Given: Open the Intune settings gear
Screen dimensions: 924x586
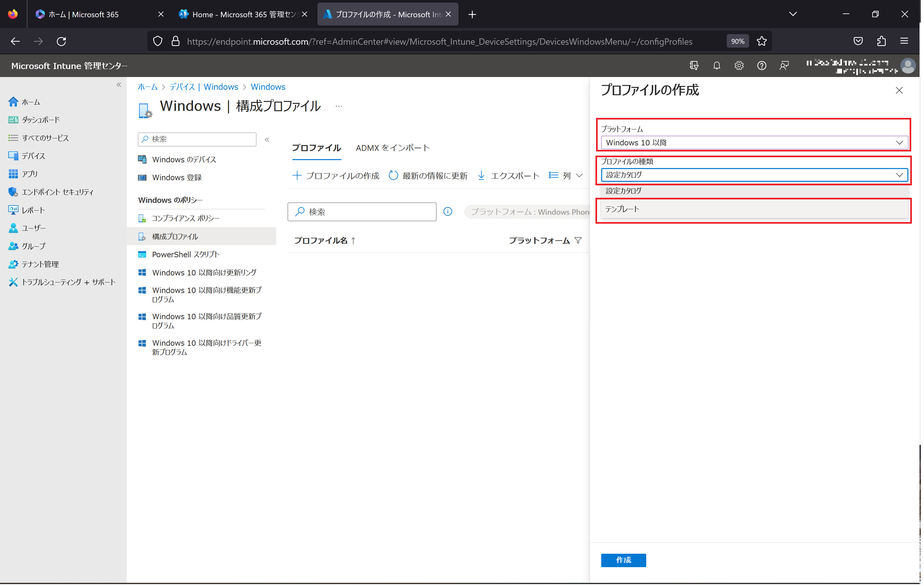Looking at the screenshot, I should 739,66.
